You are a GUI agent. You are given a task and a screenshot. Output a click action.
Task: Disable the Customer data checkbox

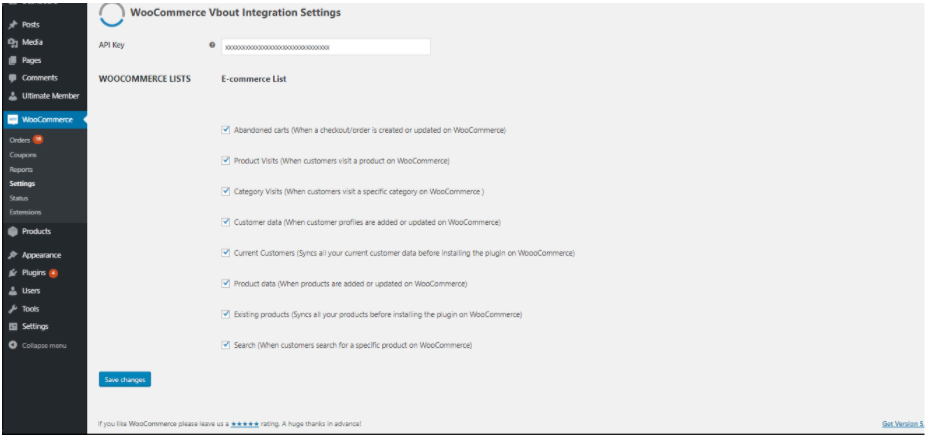(225, 222)
